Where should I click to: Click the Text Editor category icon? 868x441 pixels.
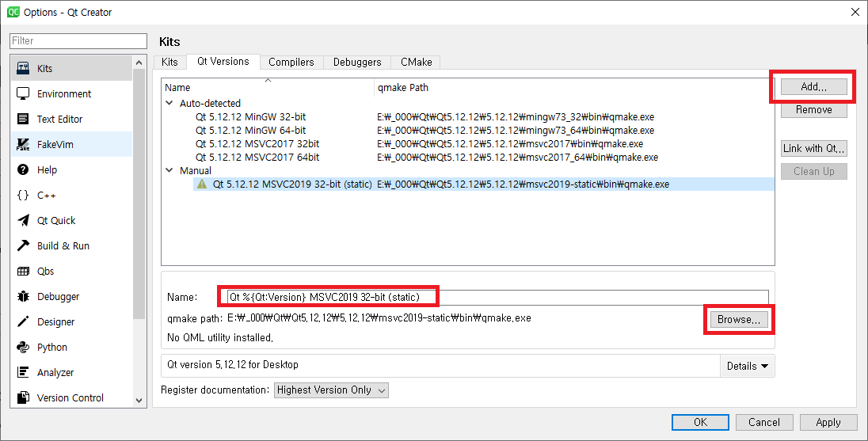(x=23, y=119)
